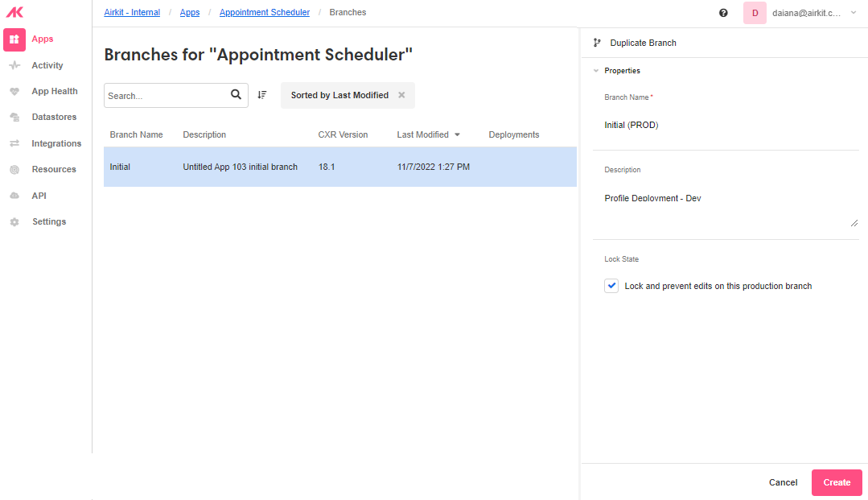The width and height of the screenshot is (868, 500).
Task: Open the user account dropdown arrow
Action: [853, 13]
